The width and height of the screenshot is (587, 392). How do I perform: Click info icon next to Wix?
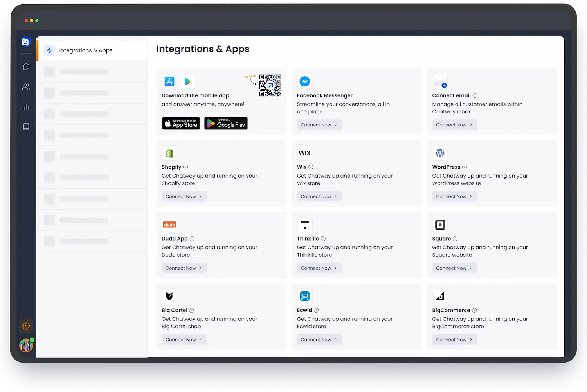point(311,167)
